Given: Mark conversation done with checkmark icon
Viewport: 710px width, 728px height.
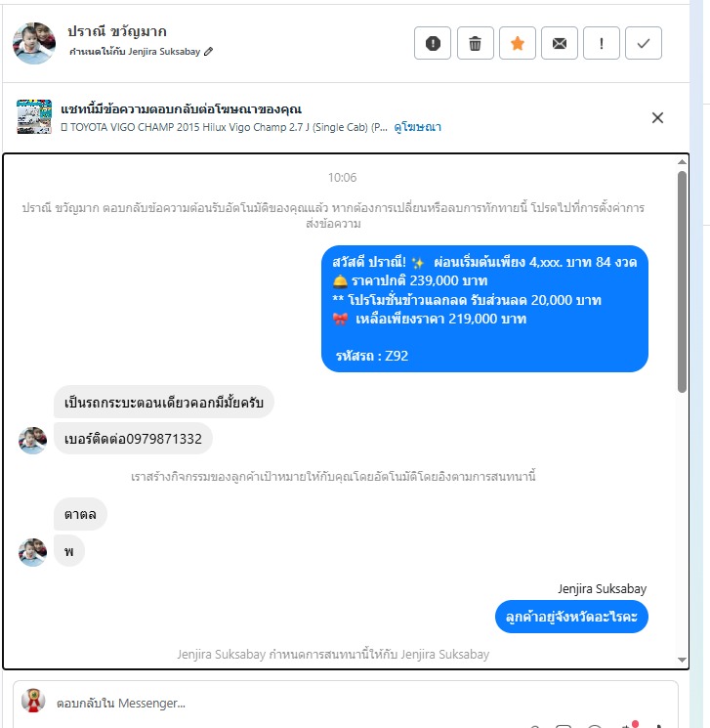Looking at the screenshot, I should pos(644,43).
